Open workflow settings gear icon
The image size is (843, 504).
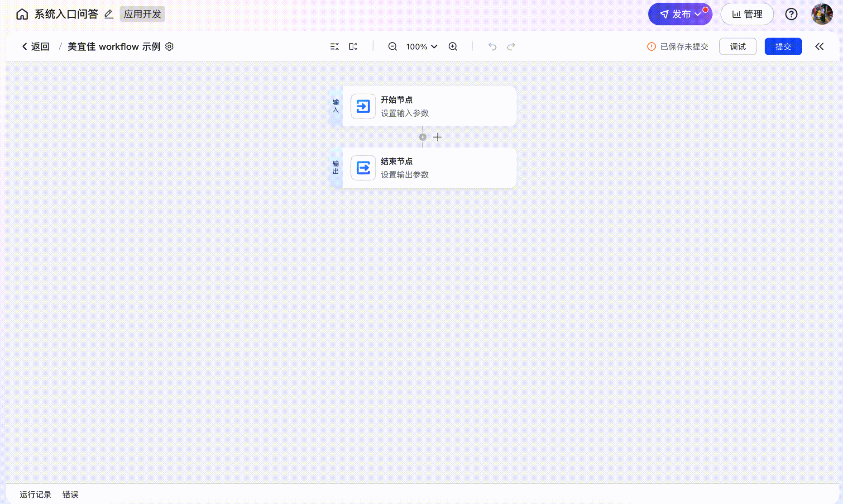(x=169, y=47)
